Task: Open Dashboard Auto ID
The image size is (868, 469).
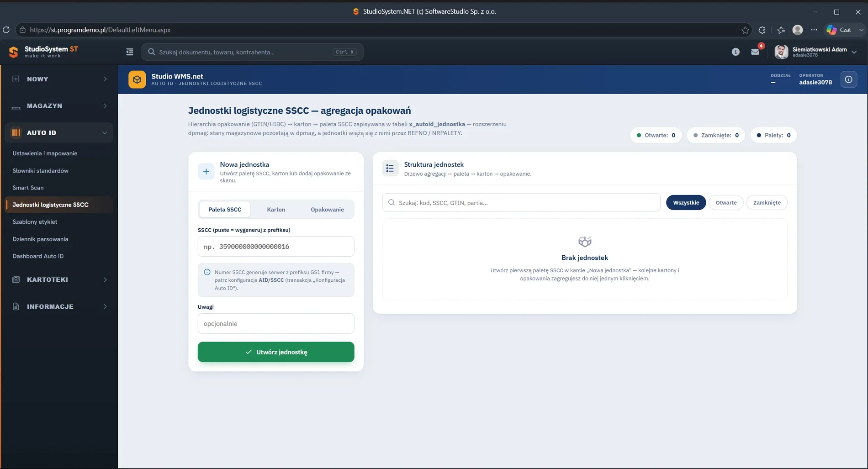Action: click(x=38, y=256)
